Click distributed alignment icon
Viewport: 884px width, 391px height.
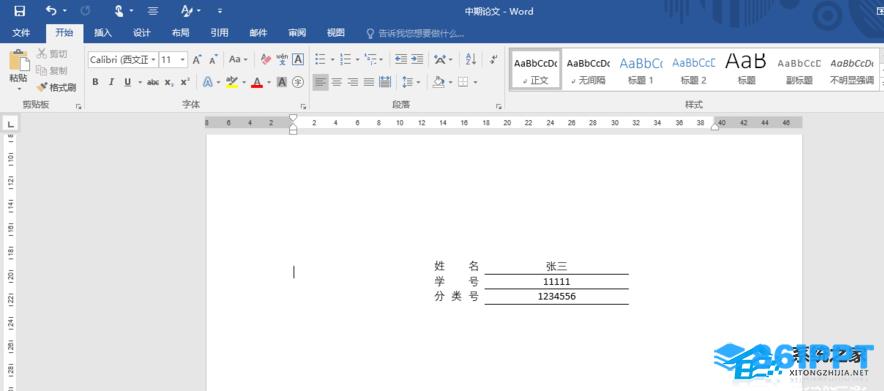click(385, 82)
